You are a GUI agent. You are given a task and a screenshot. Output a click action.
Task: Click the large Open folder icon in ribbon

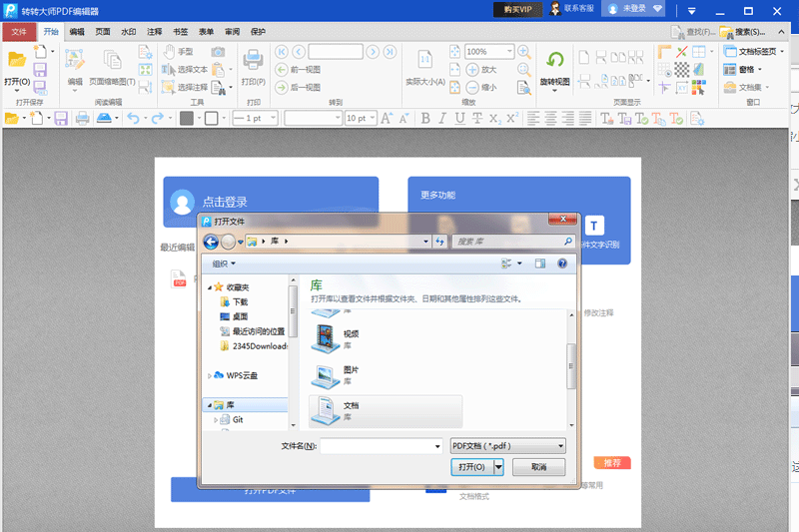[x=16, y=60]
